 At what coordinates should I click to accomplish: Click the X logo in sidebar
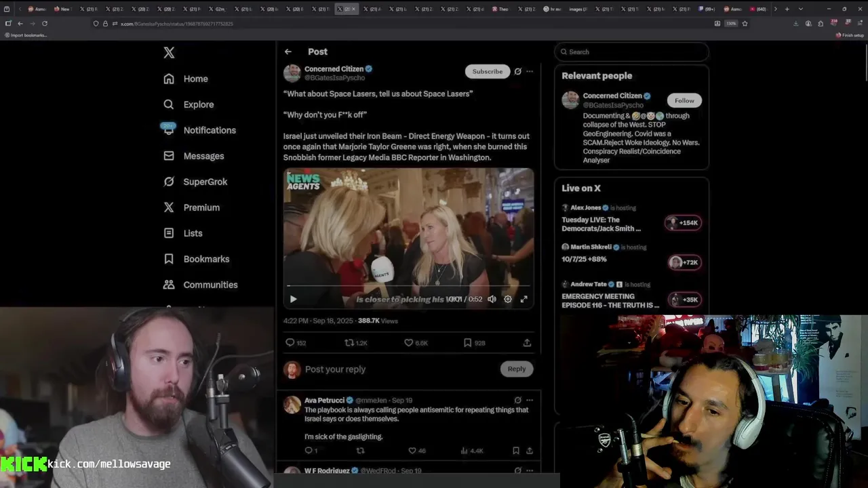[x=169, y=52]
